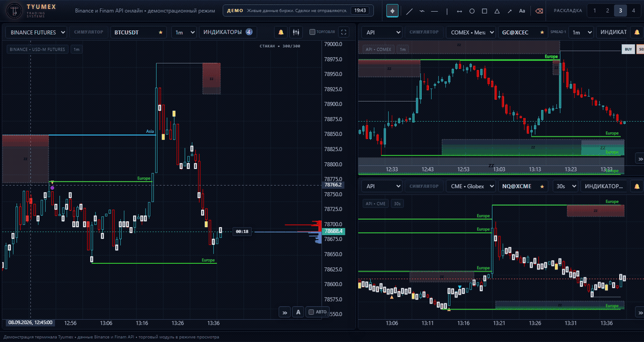Select the crosshair cursor tool
This screenshot has height=342, width=644.
(x=393, y=11)
